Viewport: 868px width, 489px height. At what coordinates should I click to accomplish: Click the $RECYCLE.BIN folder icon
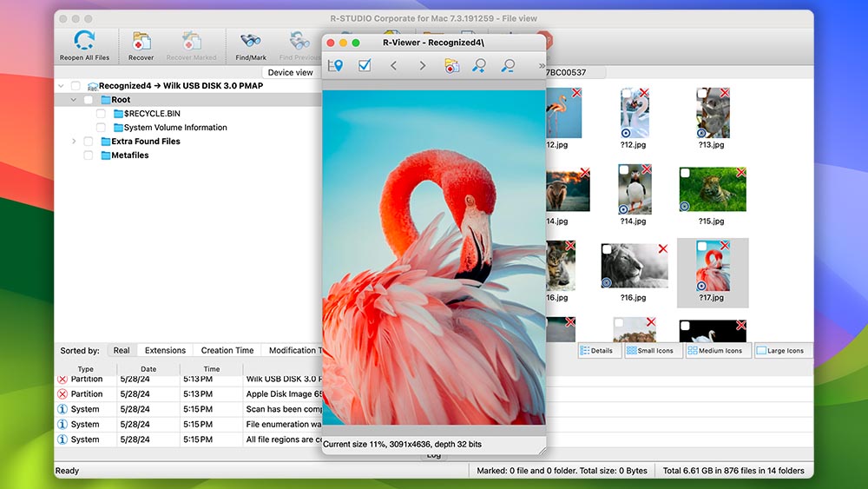(x=118, y=114)
